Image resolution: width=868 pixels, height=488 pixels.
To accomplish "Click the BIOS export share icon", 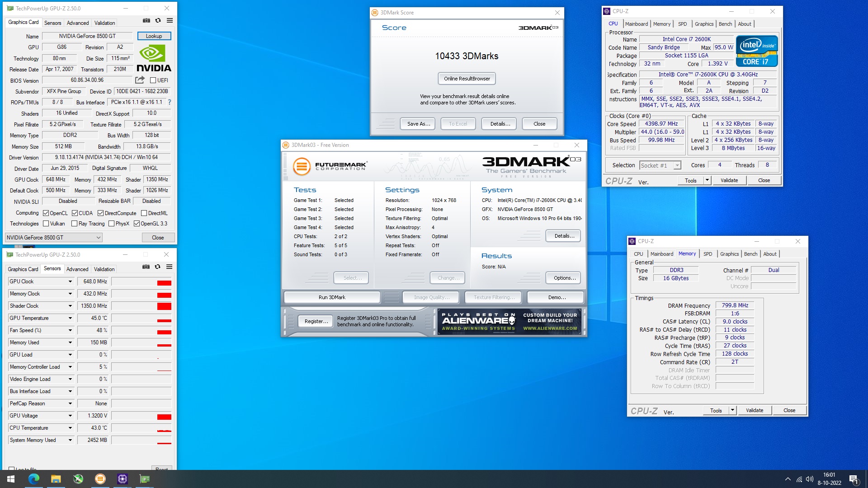I will (140, 80).
